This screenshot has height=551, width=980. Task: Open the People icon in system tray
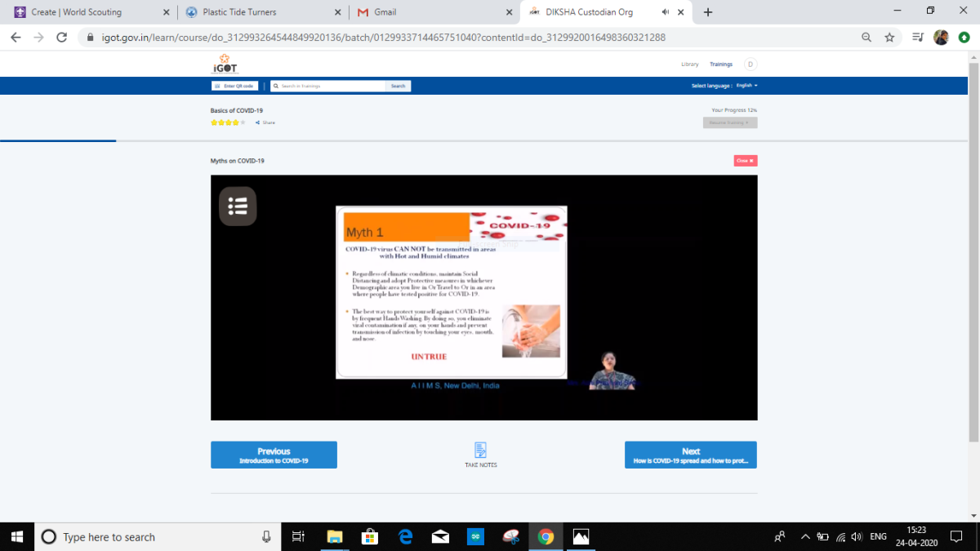click(780, 536)
